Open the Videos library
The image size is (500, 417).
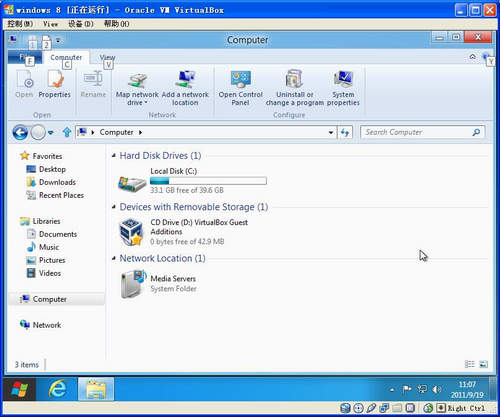44,273
